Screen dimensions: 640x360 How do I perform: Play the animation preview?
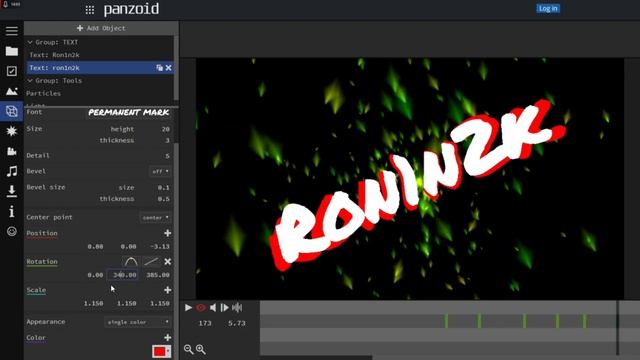point(188,308)
